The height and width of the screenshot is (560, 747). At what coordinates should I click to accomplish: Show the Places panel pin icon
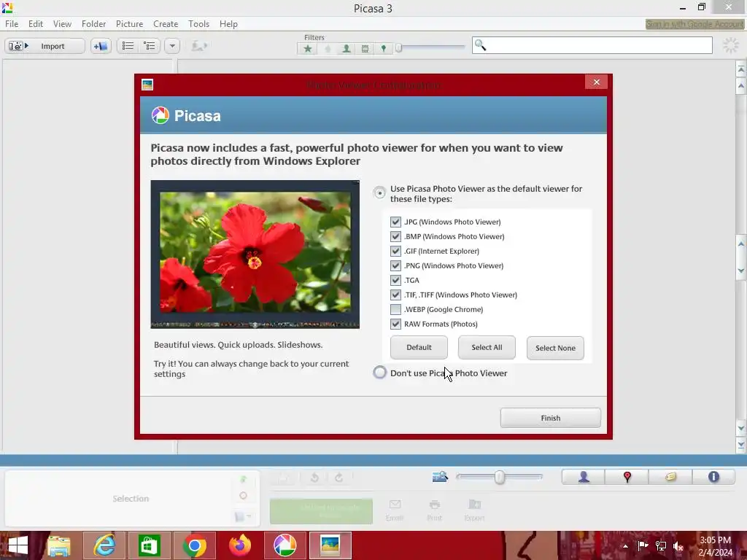627,477
